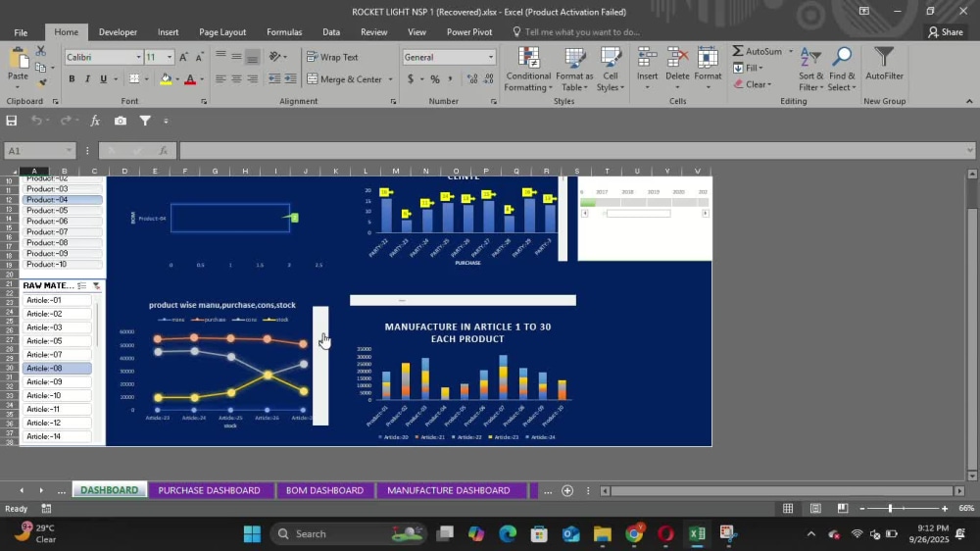
Task: Select Product:-04 in the slicer
Action: 63,199
